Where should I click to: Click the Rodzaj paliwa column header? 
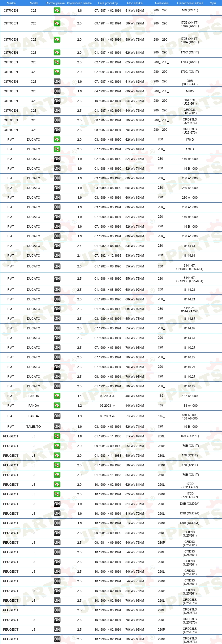(x=55, y=3)
